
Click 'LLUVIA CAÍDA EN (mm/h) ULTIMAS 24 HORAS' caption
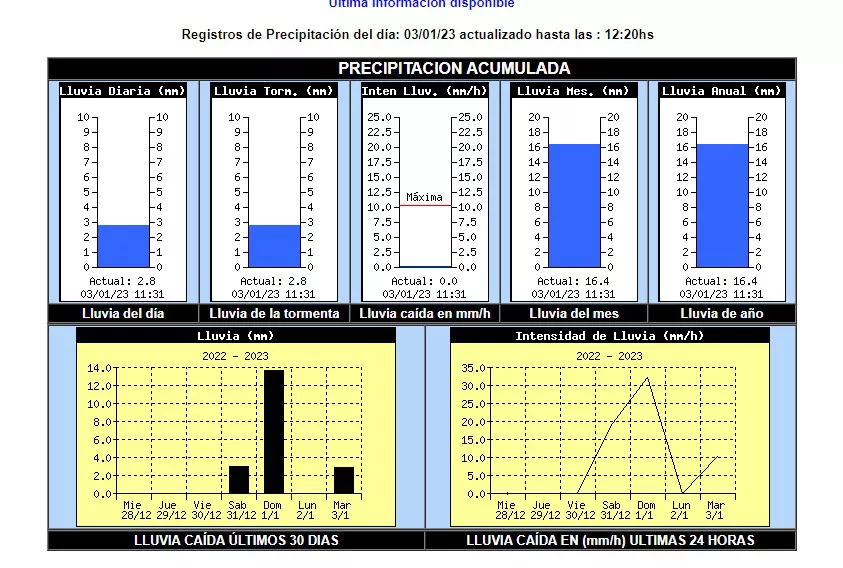pyautogui.click(x=610, y=540)
